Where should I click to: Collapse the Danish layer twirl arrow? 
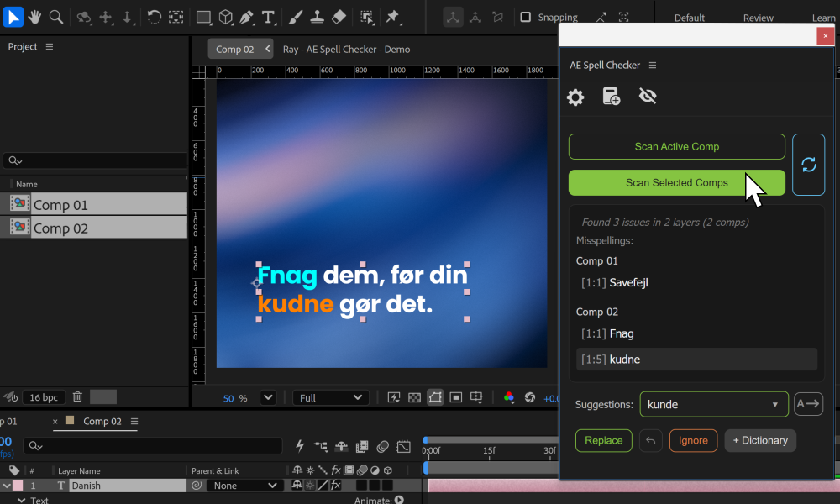(7, 486)
